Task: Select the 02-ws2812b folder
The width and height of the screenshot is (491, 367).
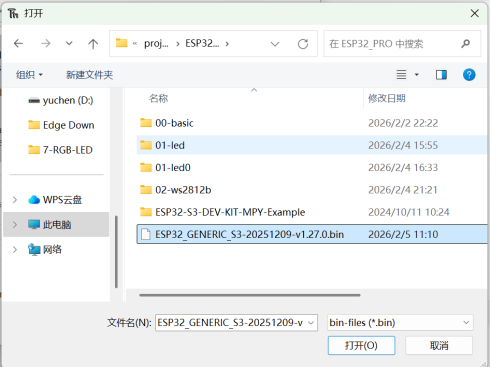Action: pos(312,190)
